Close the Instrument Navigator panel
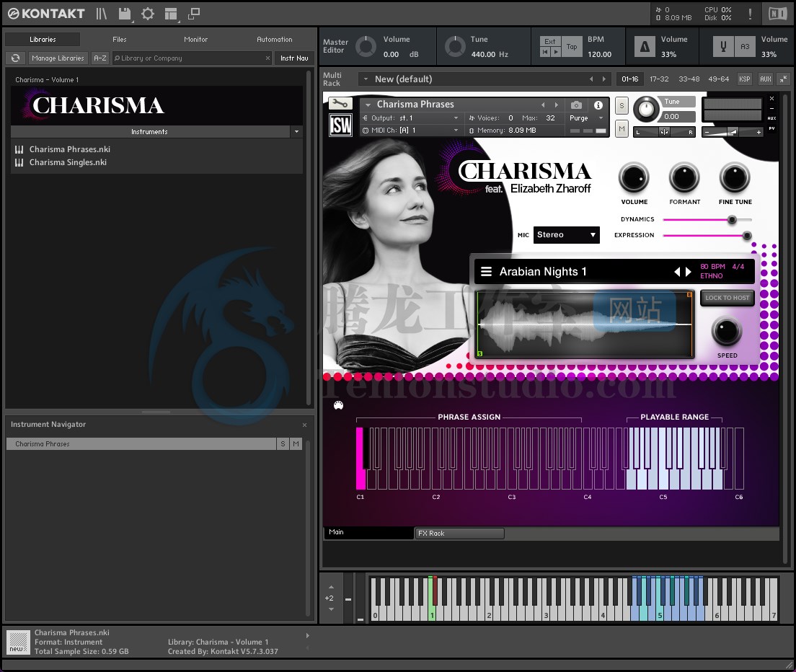The width and height of the screenshot is (796, 672). pyautogui.click(x=304, y=425)
